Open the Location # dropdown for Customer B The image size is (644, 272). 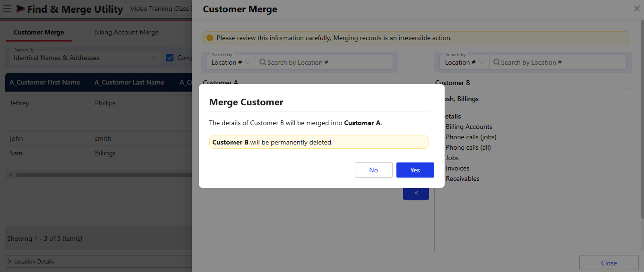(464, 62)
